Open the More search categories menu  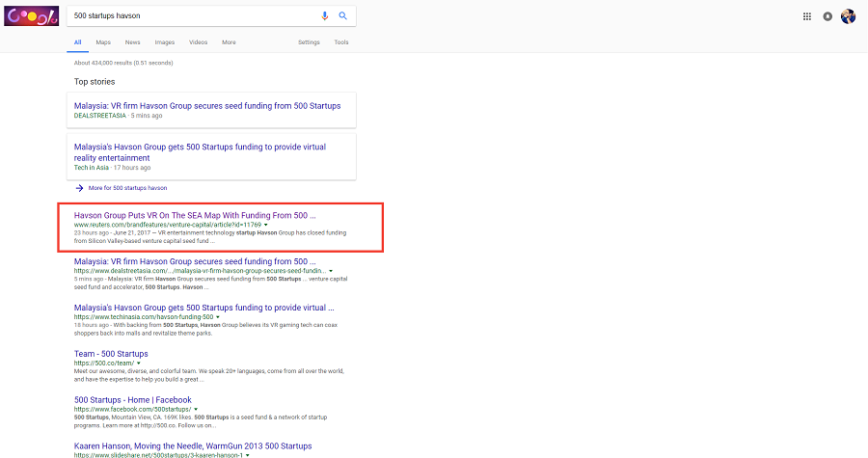tap(230, 42)
